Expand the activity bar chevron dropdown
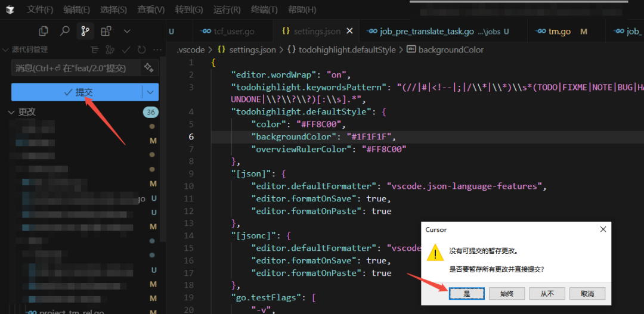The width and height of the screenshot is (644, 314). (128, 31)
